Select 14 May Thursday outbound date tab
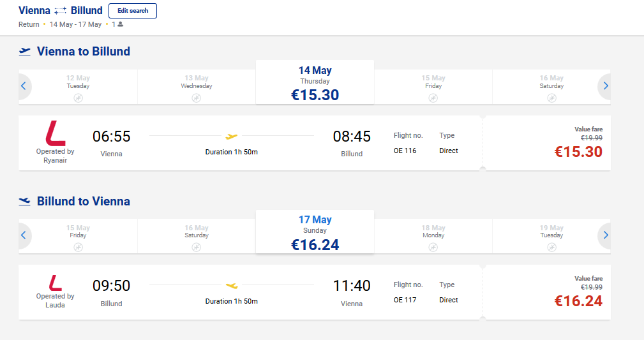 315,82
